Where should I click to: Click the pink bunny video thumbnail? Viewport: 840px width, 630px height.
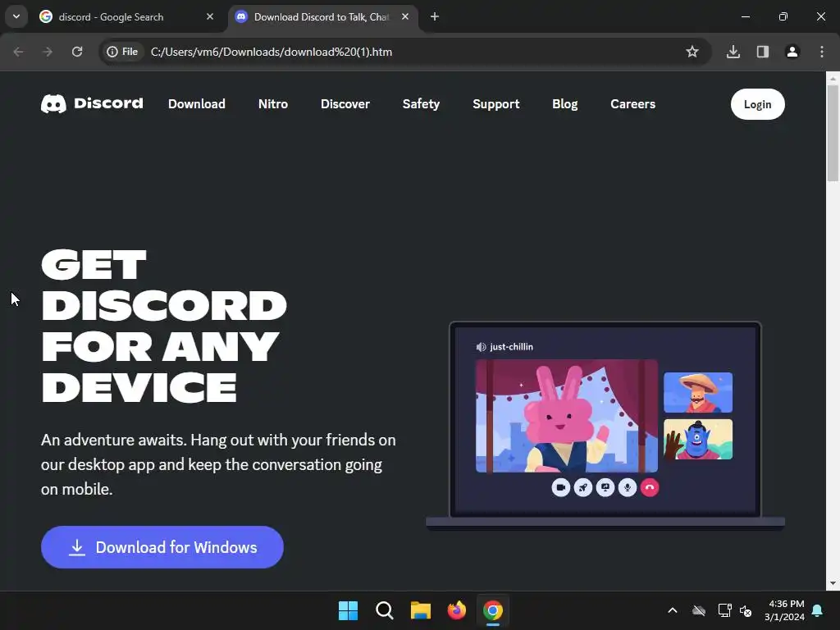pos(566,416)
